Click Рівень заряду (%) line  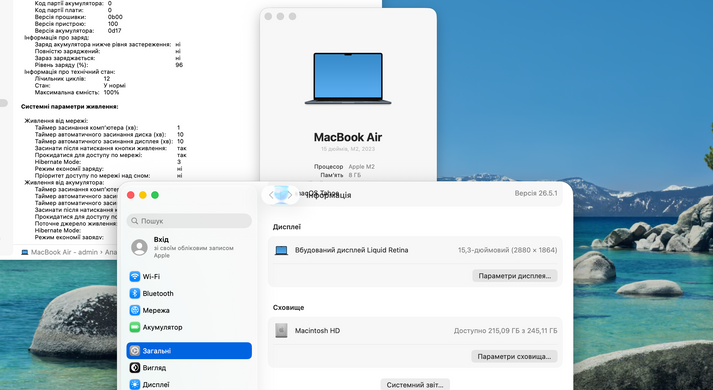pos(109,65)
